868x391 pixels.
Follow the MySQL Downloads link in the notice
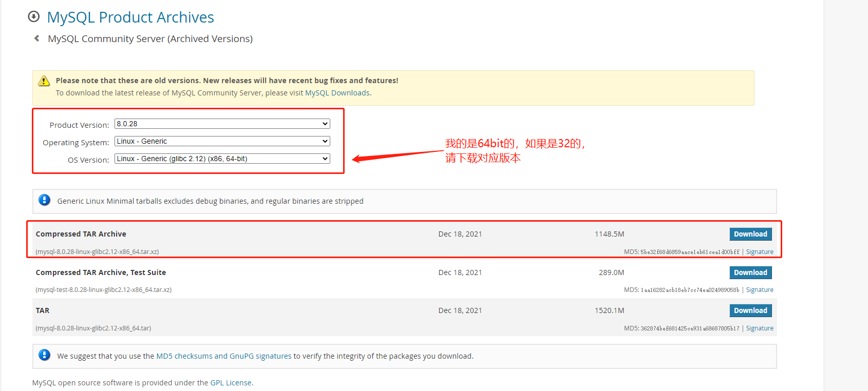pyautogui.click(x=337, y=93)
